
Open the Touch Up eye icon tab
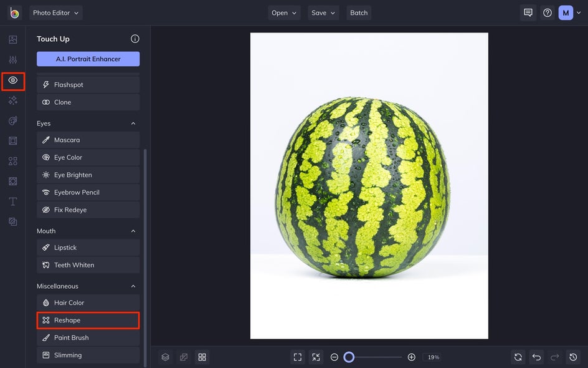(12, 80)
